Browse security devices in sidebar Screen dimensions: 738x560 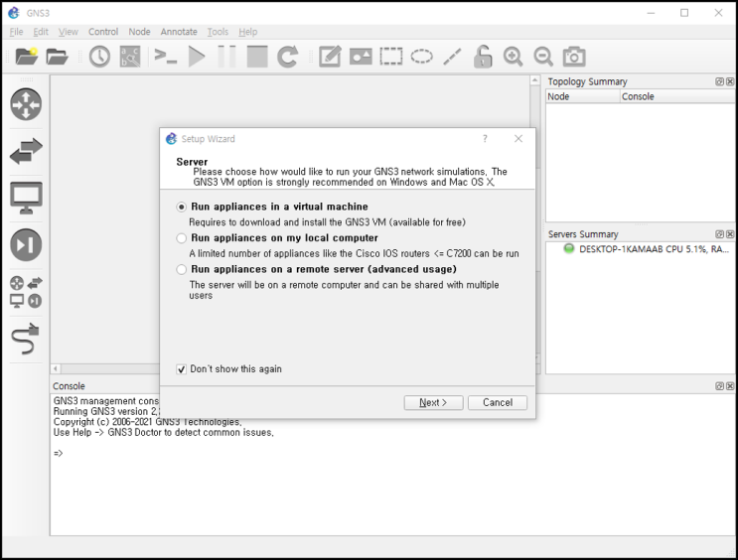coord(26,244)
